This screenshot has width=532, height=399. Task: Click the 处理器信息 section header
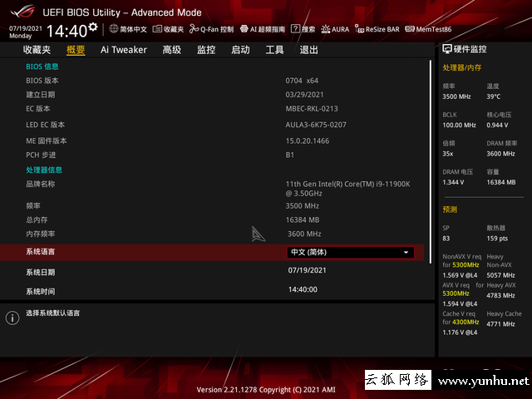click(x=44, y=170)
